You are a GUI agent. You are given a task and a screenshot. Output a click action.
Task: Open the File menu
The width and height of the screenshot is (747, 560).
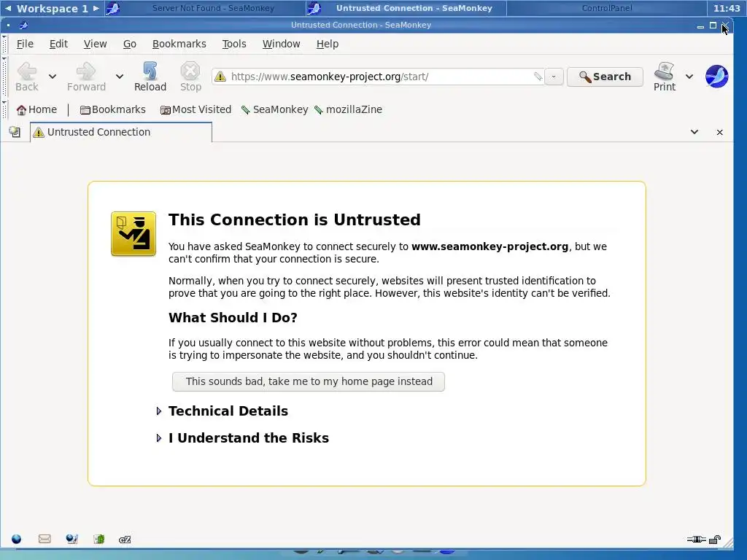(25, 44)
